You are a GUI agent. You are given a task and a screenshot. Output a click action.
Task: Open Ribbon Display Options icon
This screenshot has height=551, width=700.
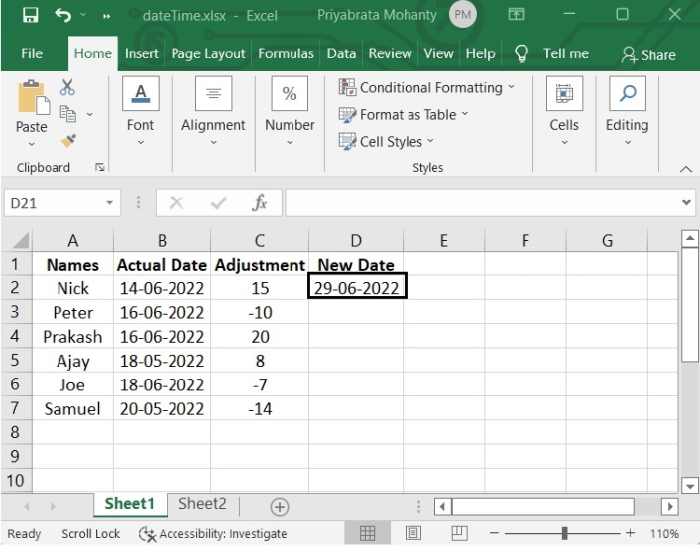[x=516, y=15]
